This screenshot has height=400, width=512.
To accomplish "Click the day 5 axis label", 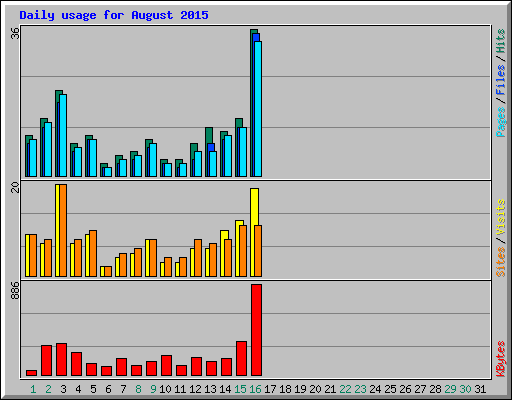I will tap(93, 389).
